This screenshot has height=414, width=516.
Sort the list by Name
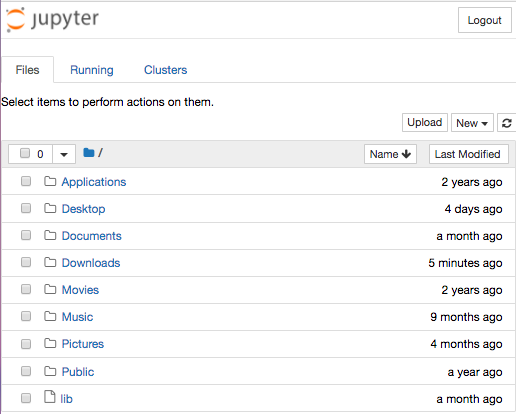(x=390, y=154)
